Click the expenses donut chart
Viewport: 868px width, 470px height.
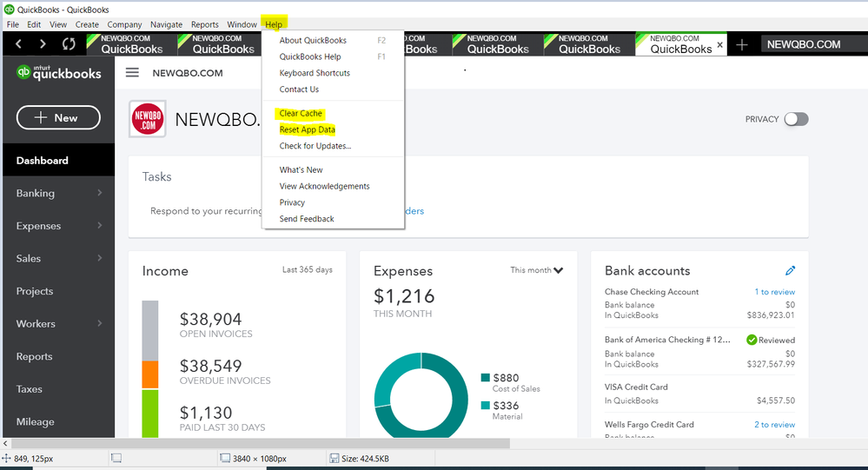[x=421, y=395]
